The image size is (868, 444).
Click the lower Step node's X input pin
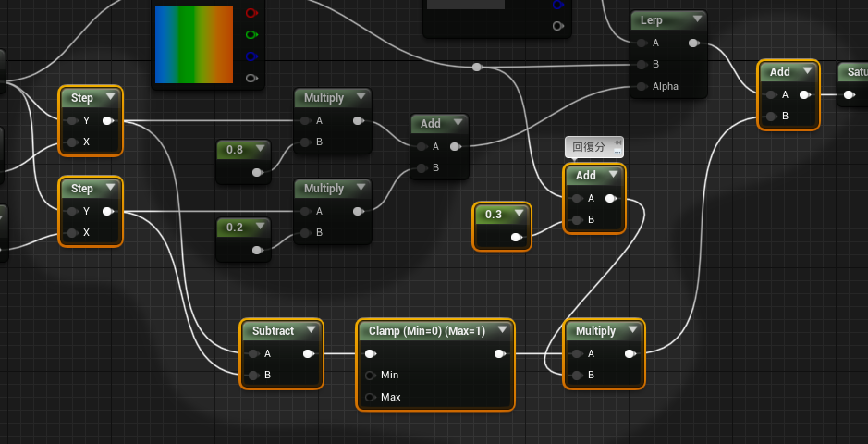pos(72,232)
